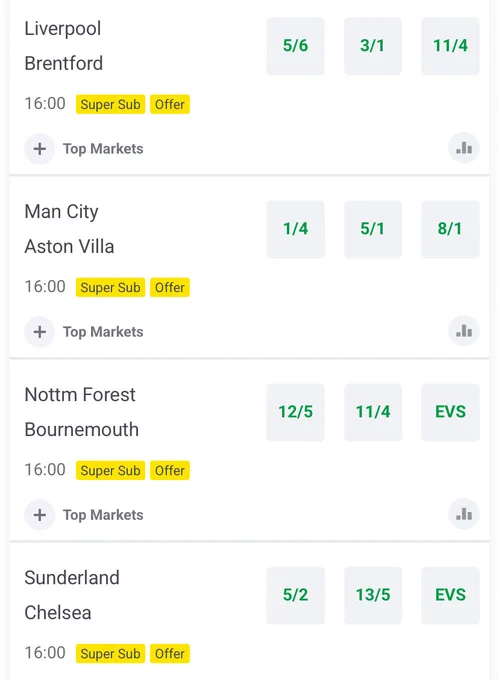499x680 pixels.
Task: Open Sunderland v Chelsea match details
Action: pos(72,595)
